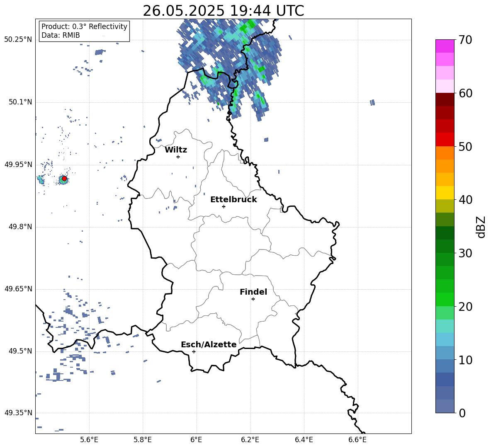
Task: Pick the turquoise swatch between 10 and 20
Action: 445,326
